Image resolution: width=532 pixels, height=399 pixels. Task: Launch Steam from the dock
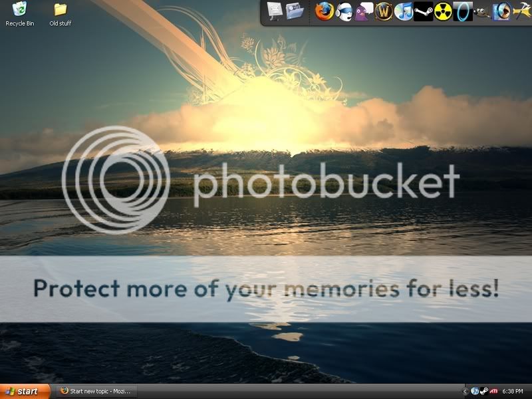[424, 12]
